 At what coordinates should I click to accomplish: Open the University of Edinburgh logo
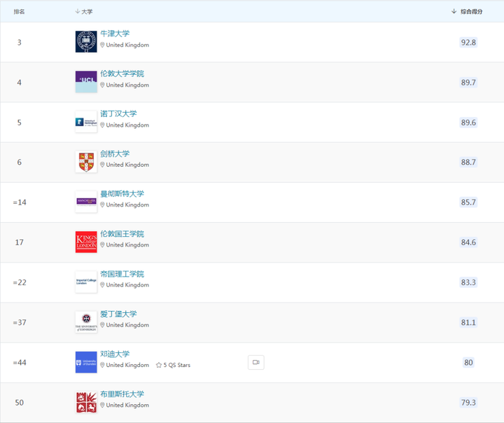coord(86,322)
